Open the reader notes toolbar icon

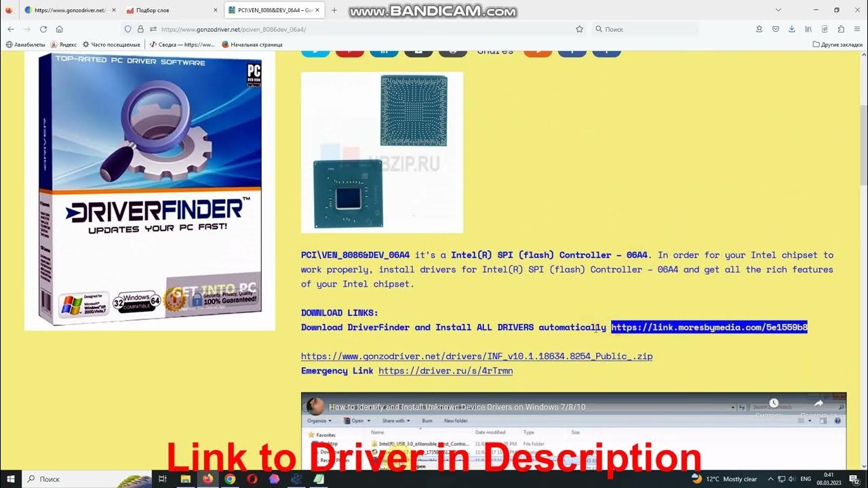[x=825, y=29]
